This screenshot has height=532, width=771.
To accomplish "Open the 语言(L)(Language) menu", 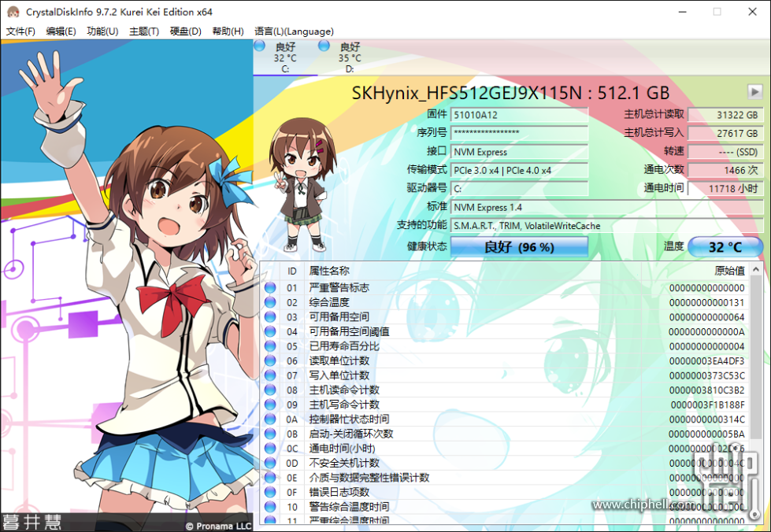I will tap(294, 31).
